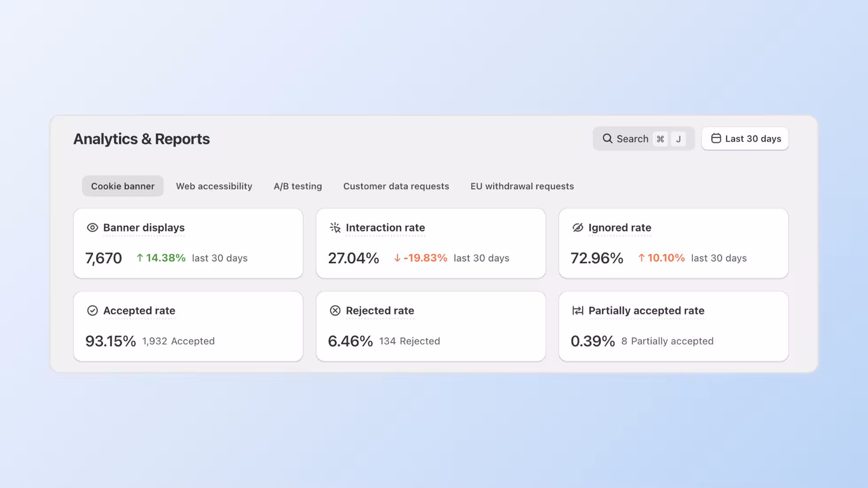The image size is (868, 488).
Task: Click the checkmark circle icon beside Accepted rate
Action: (x=92, y=310)
